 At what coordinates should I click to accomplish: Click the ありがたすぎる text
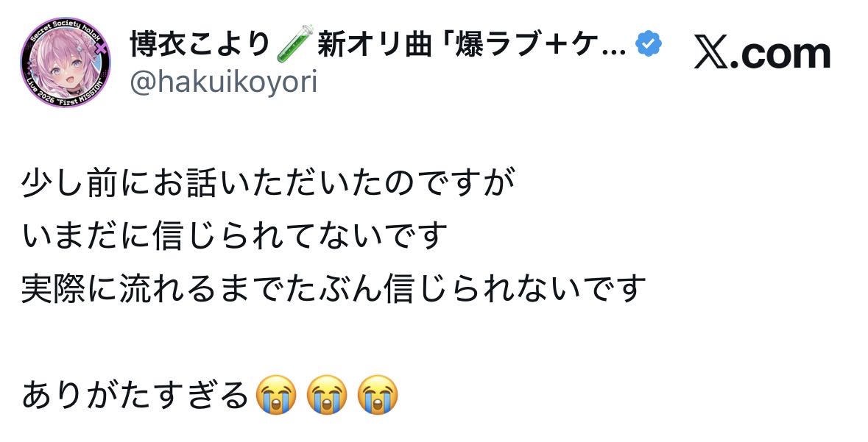[135, 395]
